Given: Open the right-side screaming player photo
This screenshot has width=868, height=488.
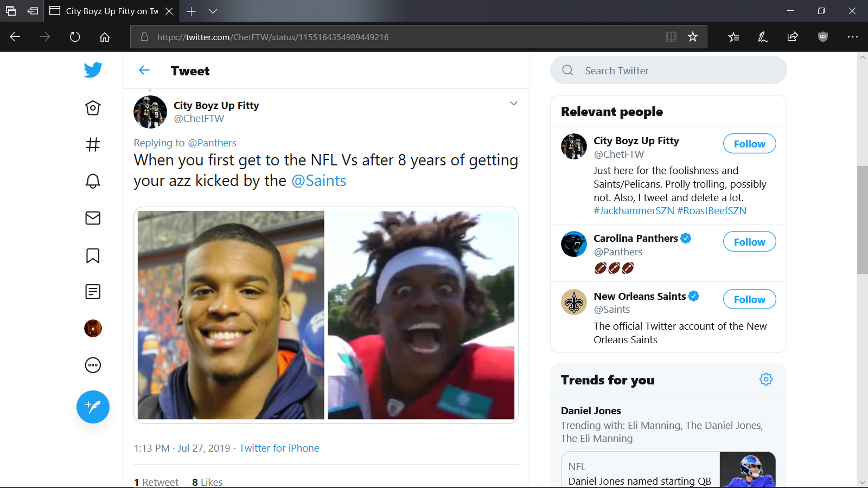Looking at the screenshot, I should coord(421,315).
